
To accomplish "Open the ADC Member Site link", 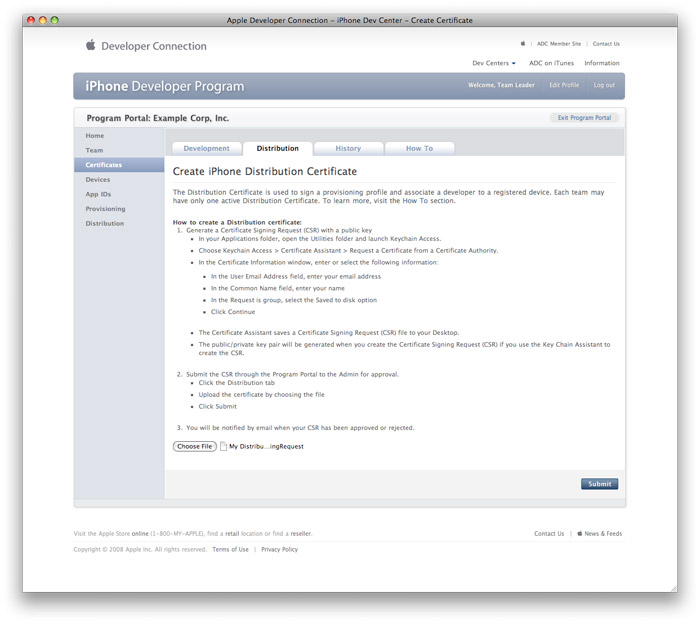I will [559, 44].
